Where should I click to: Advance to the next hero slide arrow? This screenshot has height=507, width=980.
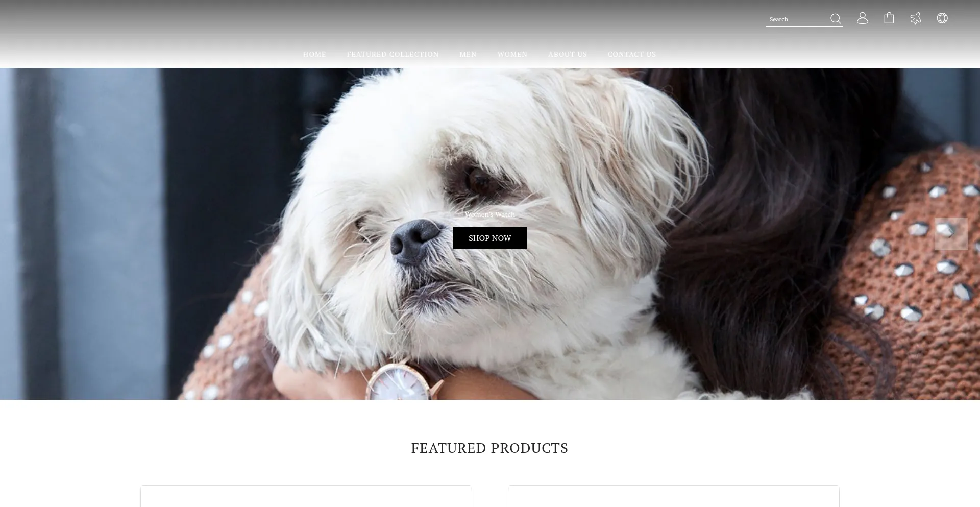[951, 234]
